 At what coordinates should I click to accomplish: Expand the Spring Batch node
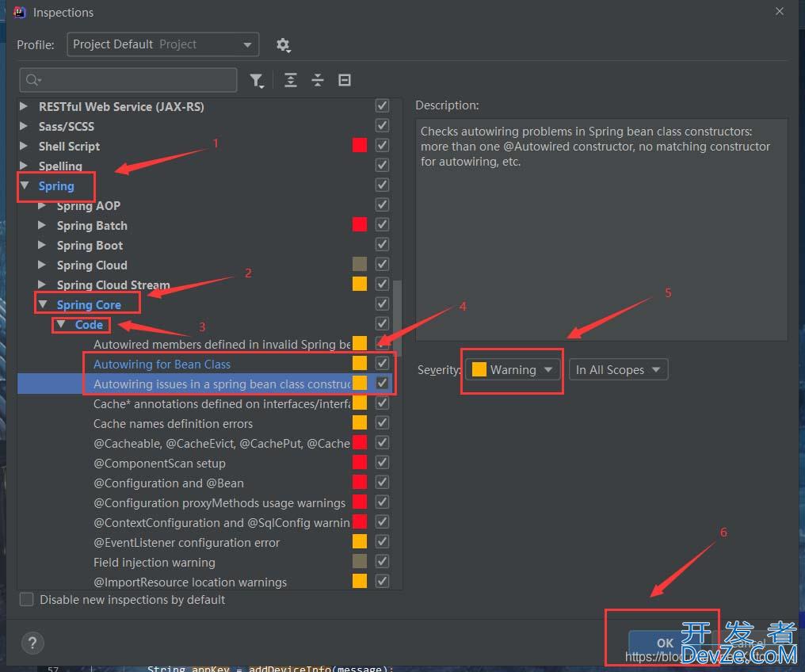[42, 225]
